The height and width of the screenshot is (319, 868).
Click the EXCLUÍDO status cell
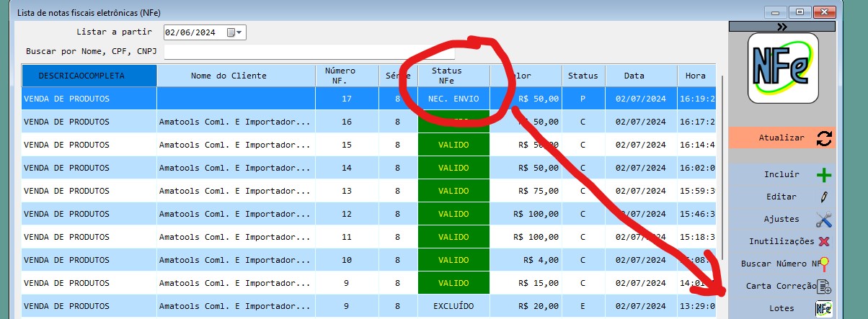(x=453, y=306)
